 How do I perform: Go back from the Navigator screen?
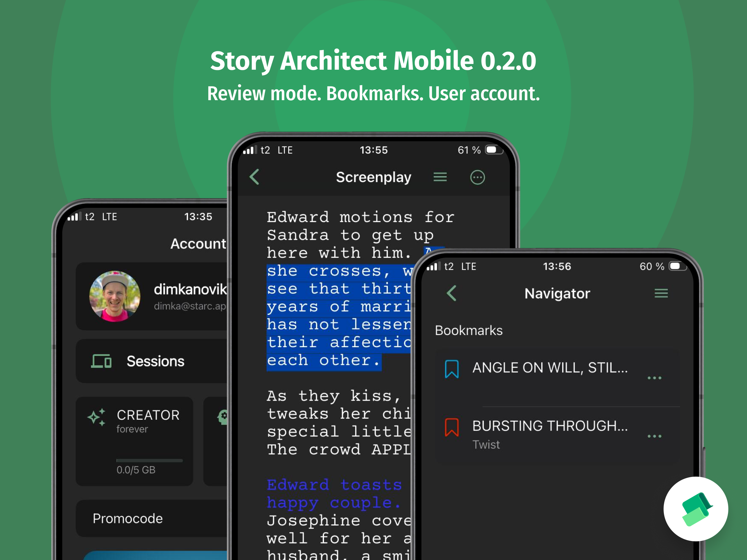pos(452,293)
